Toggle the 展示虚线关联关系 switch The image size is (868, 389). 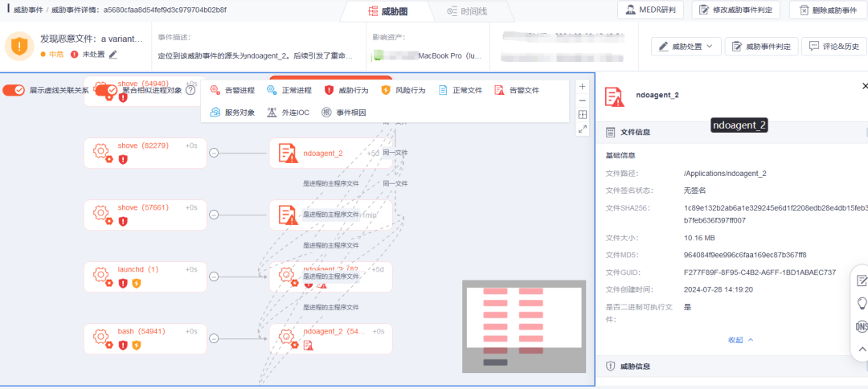[14, 90]
